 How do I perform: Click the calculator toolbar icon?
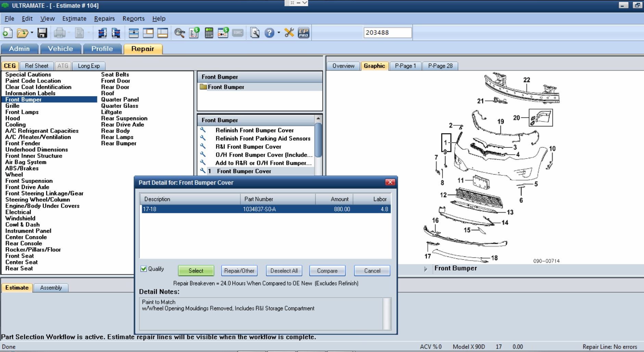[209, 33]
